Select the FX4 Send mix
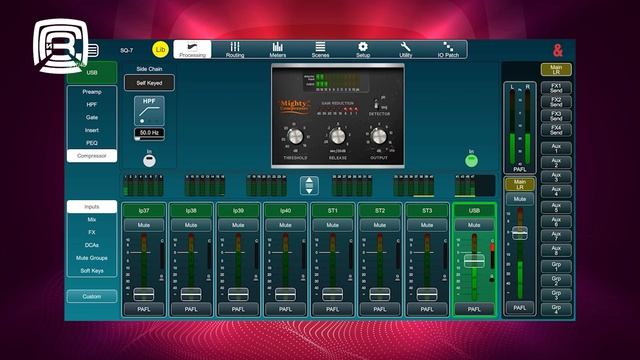640x360 pixels. point(556,130)
